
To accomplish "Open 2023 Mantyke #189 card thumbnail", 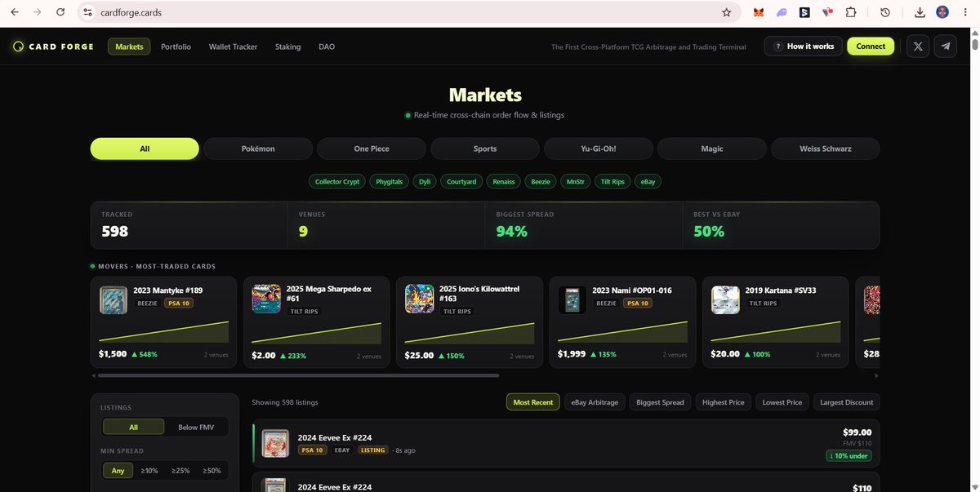I will coord(114,299).
